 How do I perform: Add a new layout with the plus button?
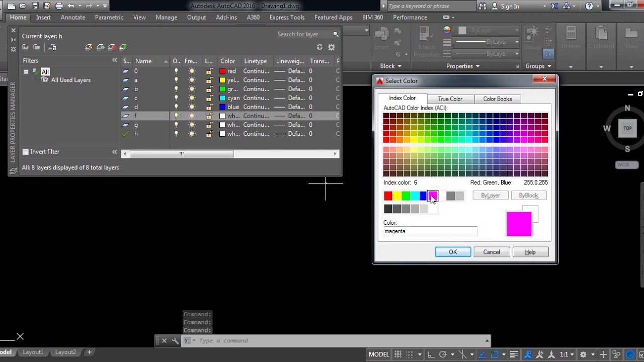90,352
